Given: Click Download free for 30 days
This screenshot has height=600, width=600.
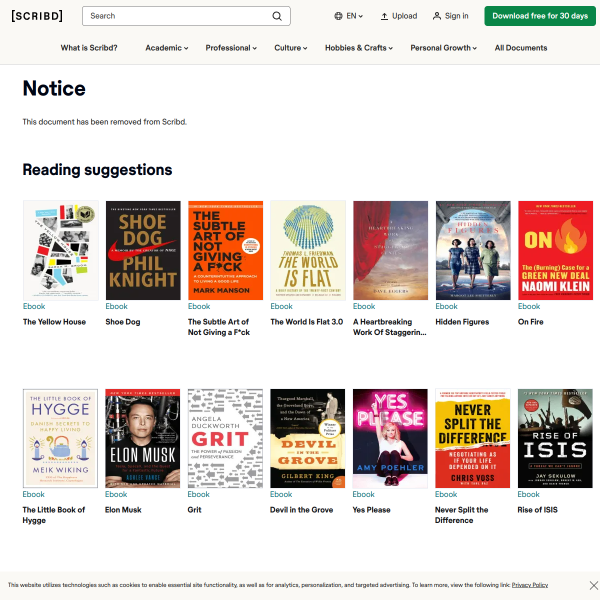Looking at the screenshot, I should (540, 16).
